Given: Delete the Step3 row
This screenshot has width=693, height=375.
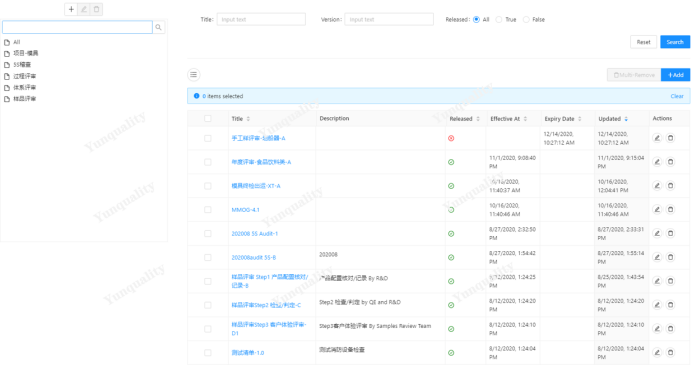Looking at the screenshot, I should [x=670, y=329].
